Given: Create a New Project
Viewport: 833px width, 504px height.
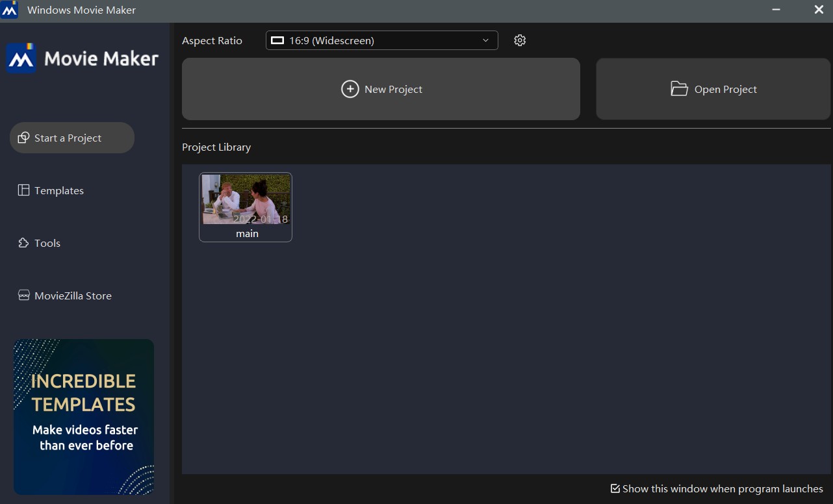Looking at the screenshot, I should tap(381, 89).
